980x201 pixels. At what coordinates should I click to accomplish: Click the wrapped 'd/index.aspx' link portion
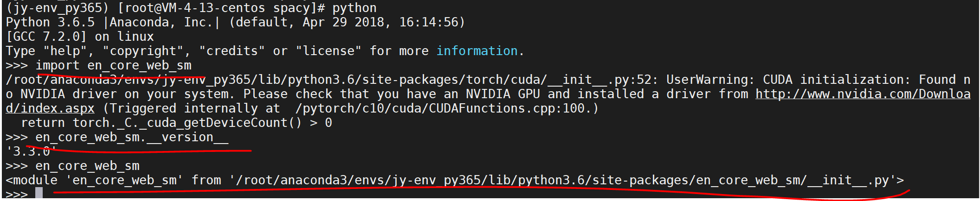(50, 108)
